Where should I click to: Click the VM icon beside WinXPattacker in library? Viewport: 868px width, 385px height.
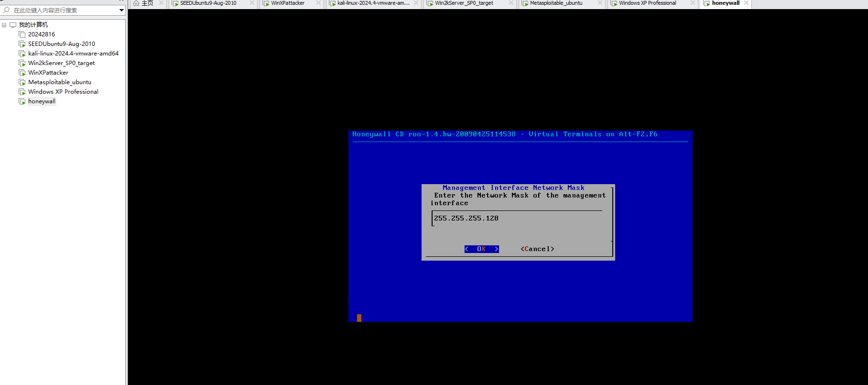pyautogui.click(x=22, y=73)
